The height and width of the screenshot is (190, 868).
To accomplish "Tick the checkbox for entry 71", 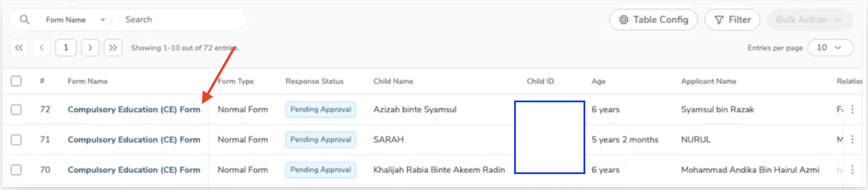I will 16,140.
